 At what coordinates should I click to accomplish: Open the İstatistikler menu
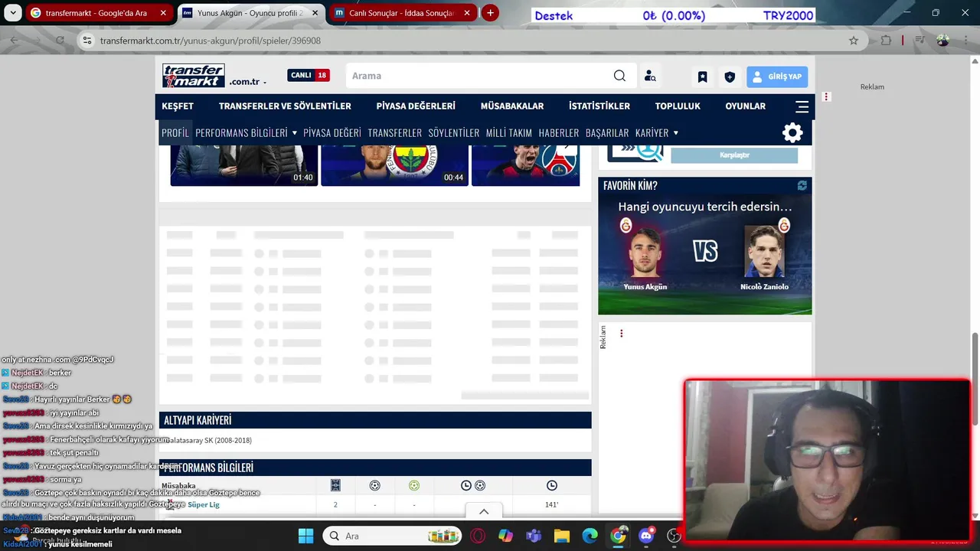pyautogui.click(x=599, y=106)
